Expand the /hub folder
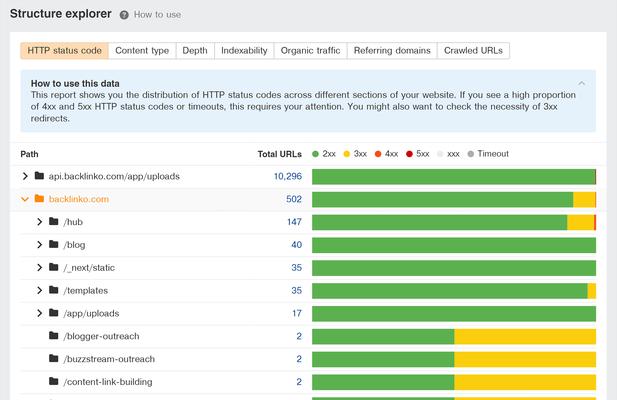 (39, 222)
